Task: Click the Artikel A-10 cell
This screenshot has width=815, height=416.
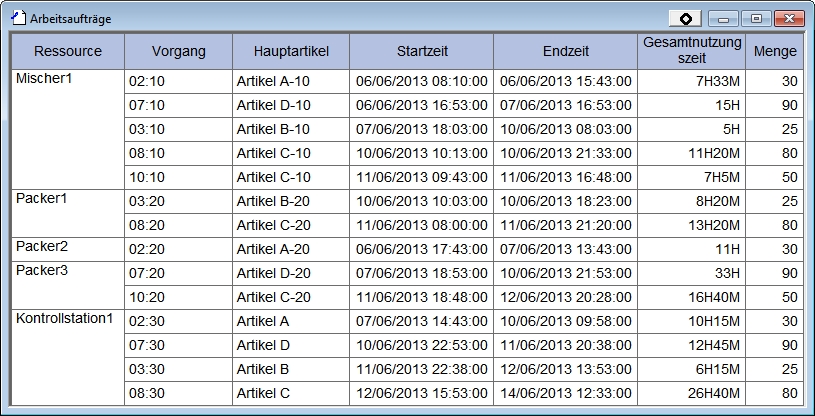Action: pyautogui.click(x=291, y=82)
